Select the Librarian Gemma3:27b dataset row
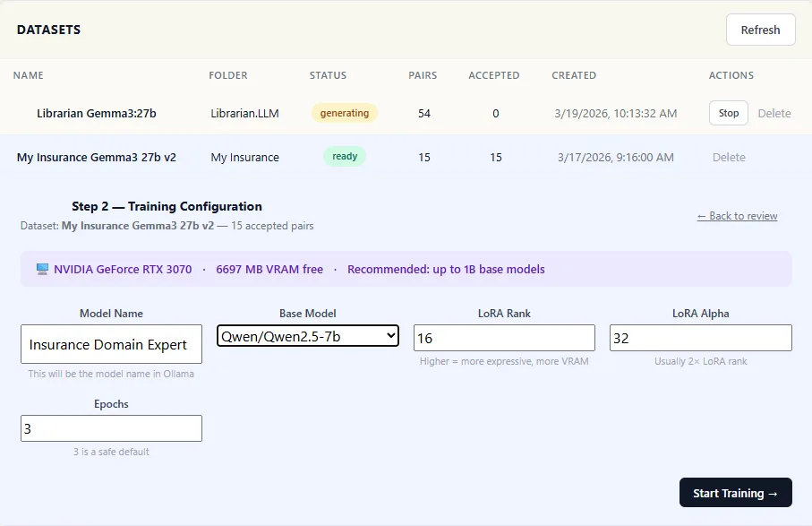The image size is (812, 526). [x=97, y=113]
